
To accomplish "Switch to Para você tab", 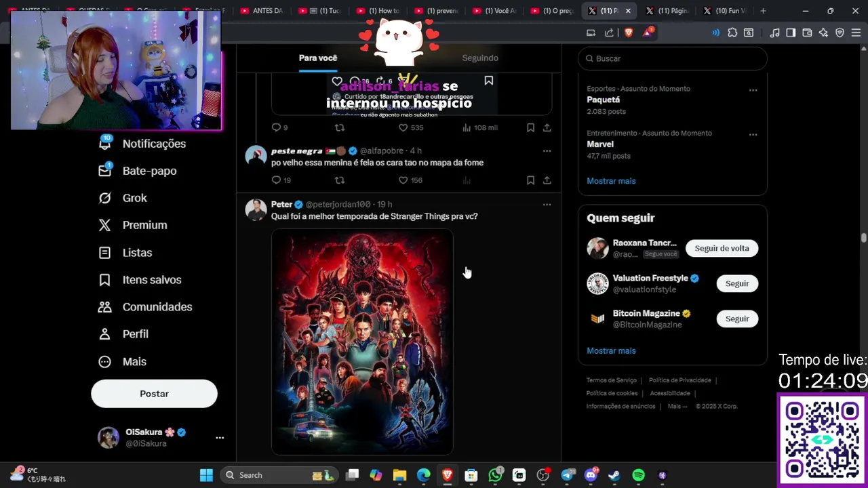I will 318,58.
